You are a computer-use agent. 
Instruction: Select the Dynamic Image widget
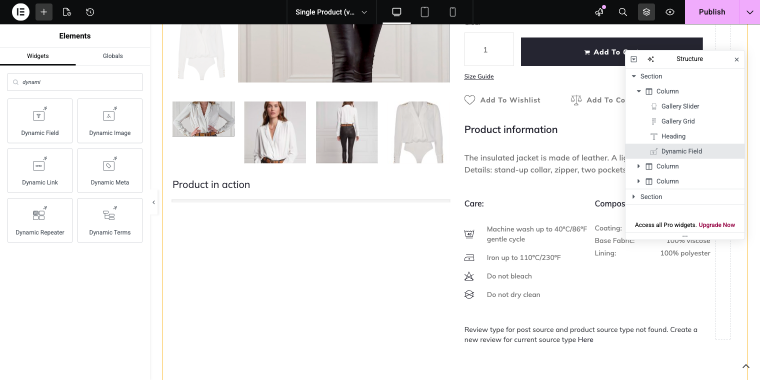coord(110,121)
